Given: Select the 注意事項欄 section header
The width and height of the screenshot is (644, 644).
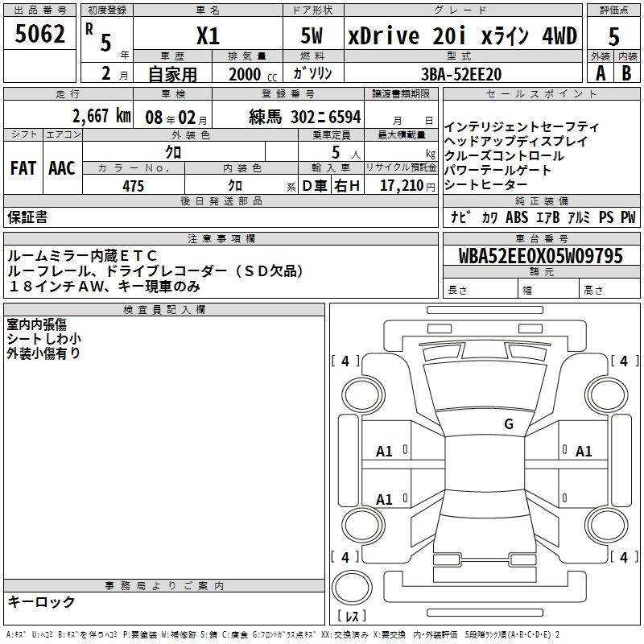Looking at the screenshot, I should click(x=221, y=238).
